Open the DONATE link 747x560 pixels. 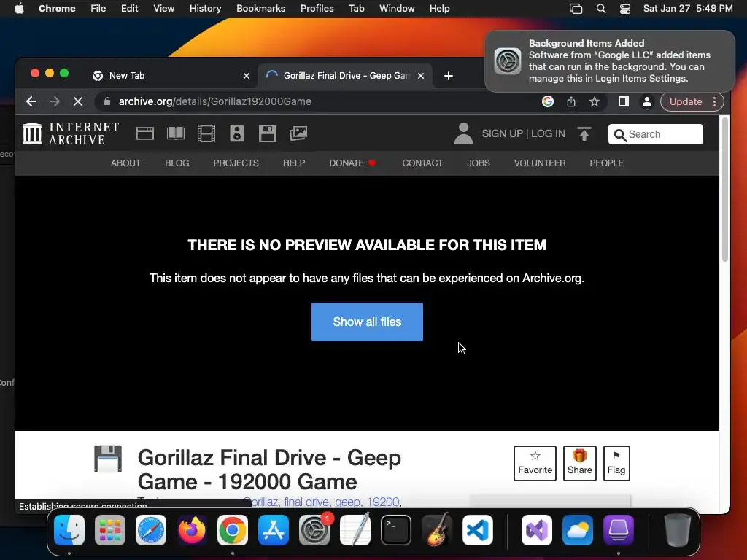[x=352, y=163]
